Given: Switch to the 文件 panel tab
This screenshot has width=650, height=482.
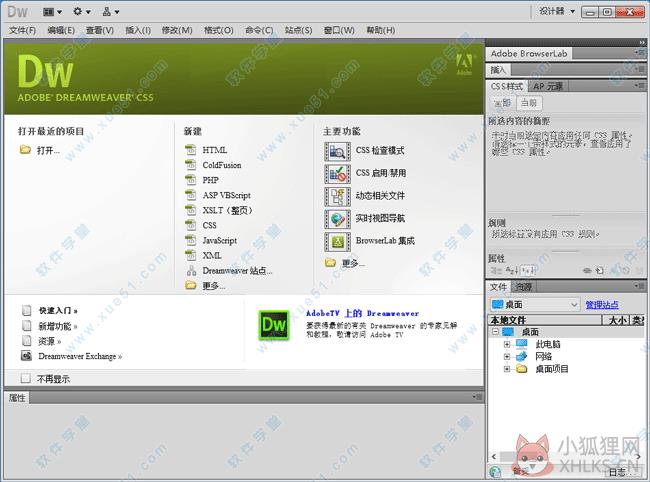Looking at the screenshot, I should click(x=498, y=287).
